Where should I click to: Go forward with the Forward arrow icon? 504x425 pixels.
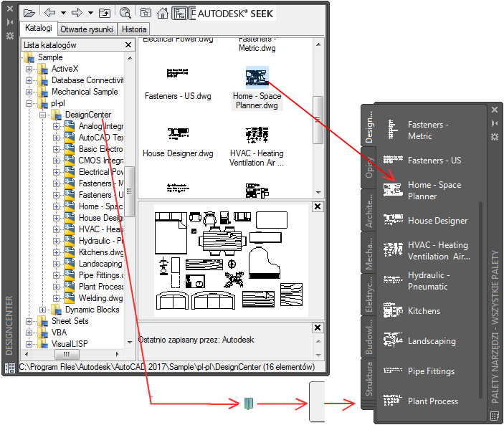(77, 12)
